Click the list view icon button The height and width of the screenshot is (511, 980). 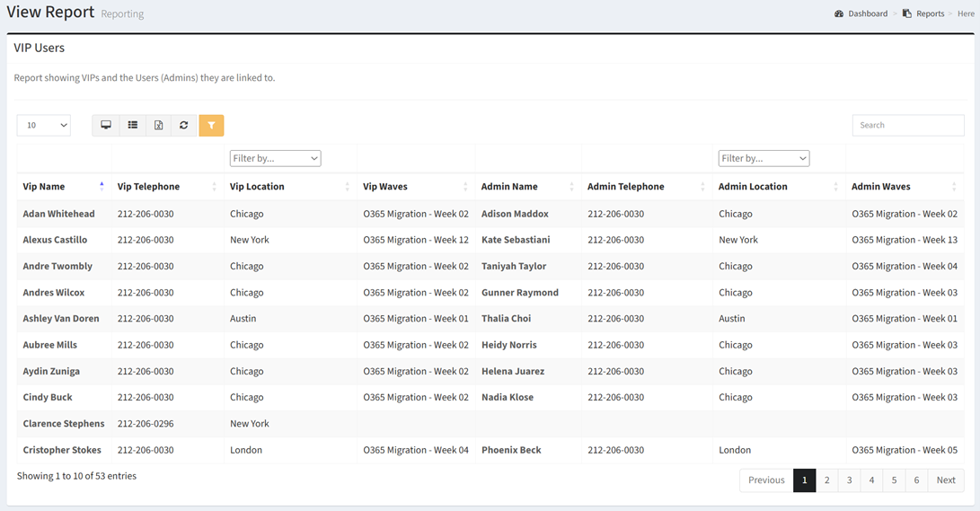point(132,126)
